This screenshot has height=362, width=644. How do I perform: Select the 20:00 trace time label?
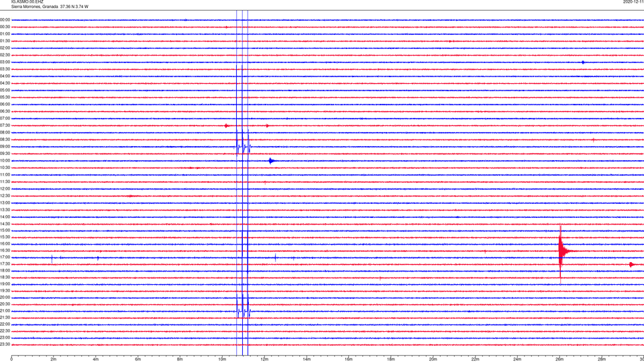pyautogui.click(x=5, y=298)
